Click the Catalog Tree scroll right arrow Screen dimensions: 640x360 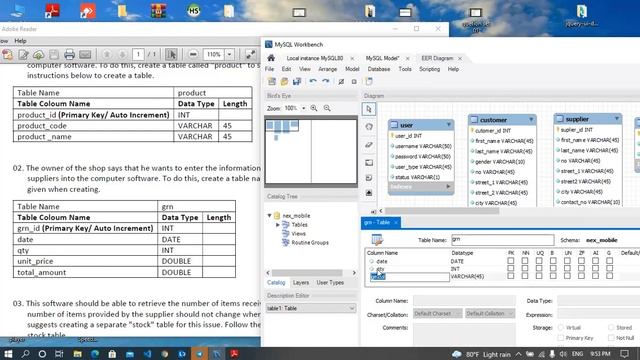click(354, 273)
